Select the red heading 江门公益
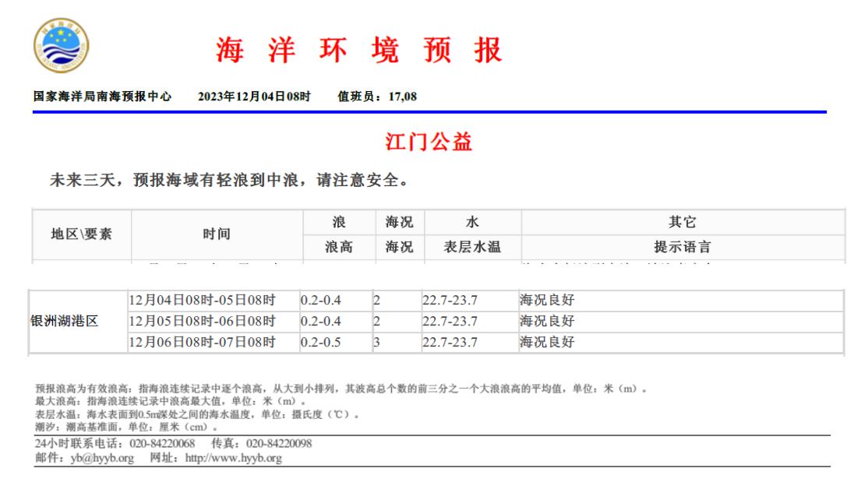Image resolution: width=868 pixels, height=486 pixels. tap(429, 142)
